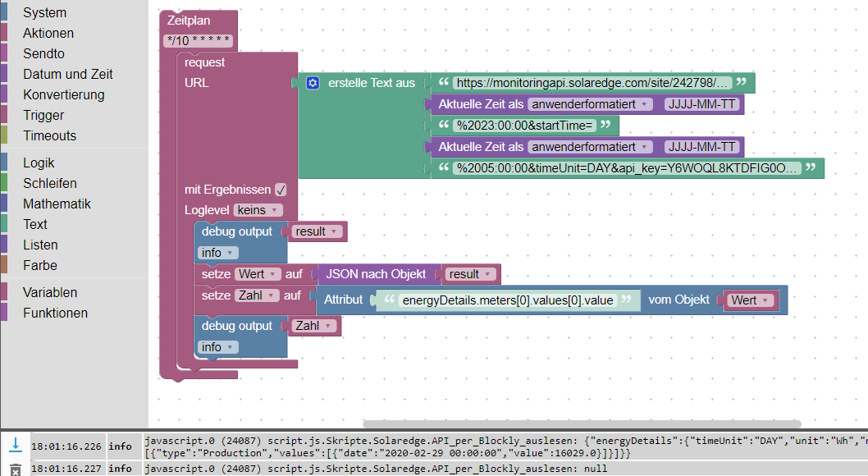The height and width of the screenshot is (476, 868).
Task: Select the second 'Aktuelle Zeit als' block
Action: [481, 147]
